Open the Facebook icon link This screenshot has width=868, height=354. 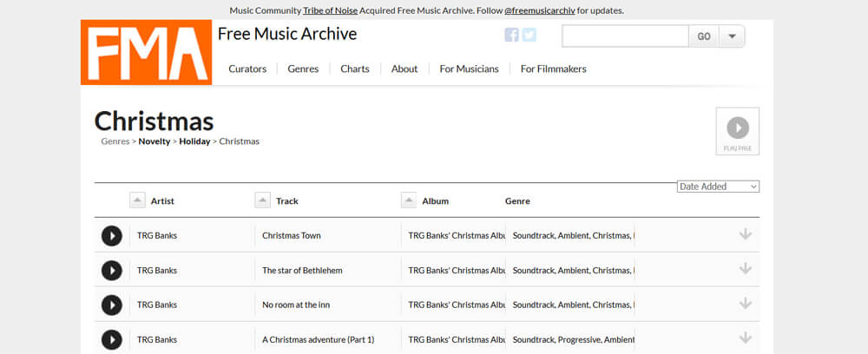pos(511,35)
